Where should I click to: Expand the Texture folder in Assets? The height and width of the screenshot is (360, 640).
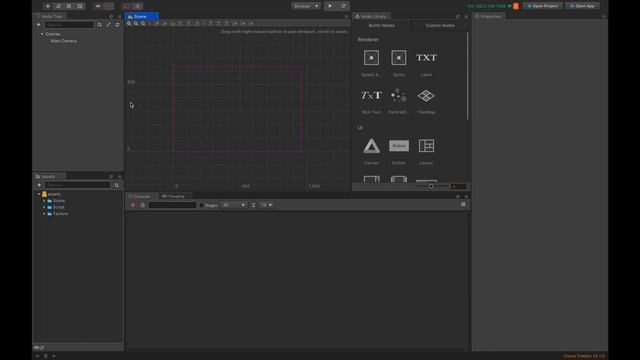coord(44,214)
